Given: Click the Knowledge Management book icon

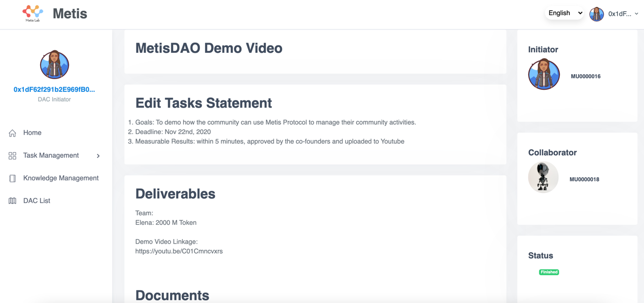Looking at the screenshot, I should (x=12, y=178).
